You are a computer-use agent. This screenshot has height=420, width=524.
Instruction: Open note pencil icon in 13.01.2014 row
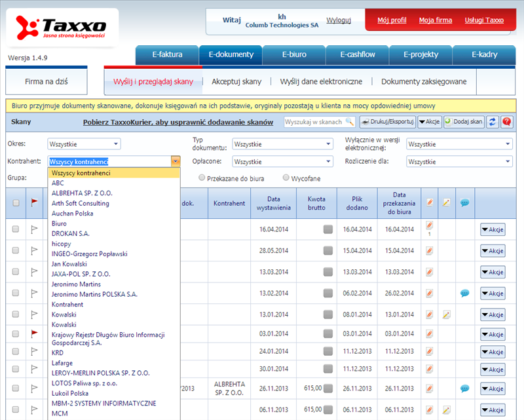coord(446,315)
